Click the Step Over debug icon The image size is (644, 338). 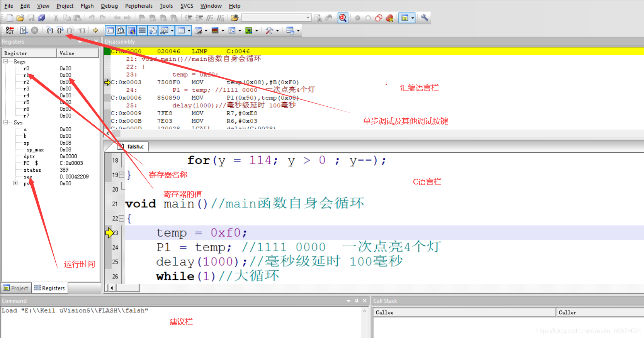[x=60, y=30]
